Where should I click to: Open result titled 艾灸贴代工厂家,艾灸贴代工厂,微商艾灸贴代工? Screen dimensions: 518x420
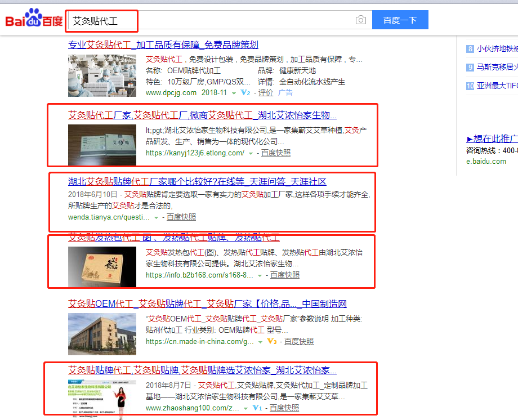[202, 115]
